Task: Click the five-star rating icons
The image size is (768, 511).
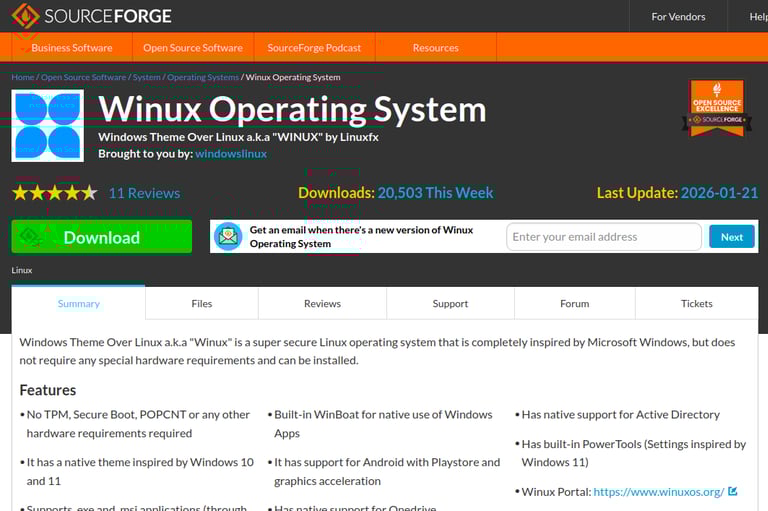Action: point(55,193)
